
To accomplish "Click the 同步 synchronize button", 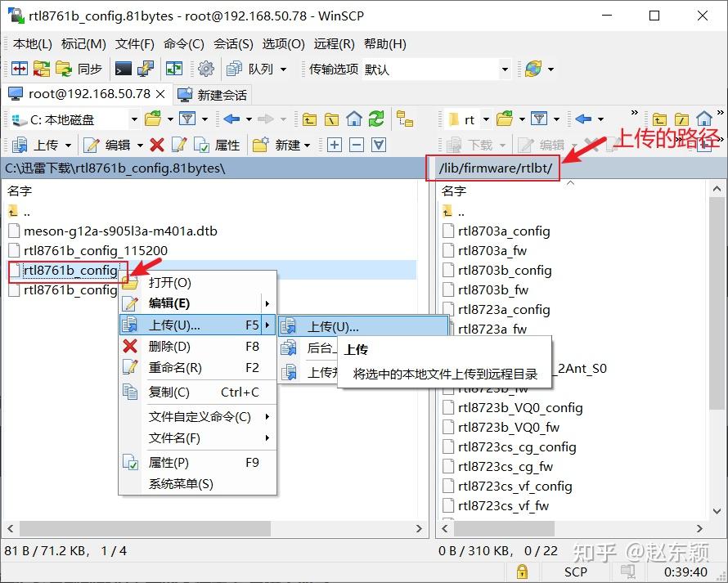I will point(79,69).
